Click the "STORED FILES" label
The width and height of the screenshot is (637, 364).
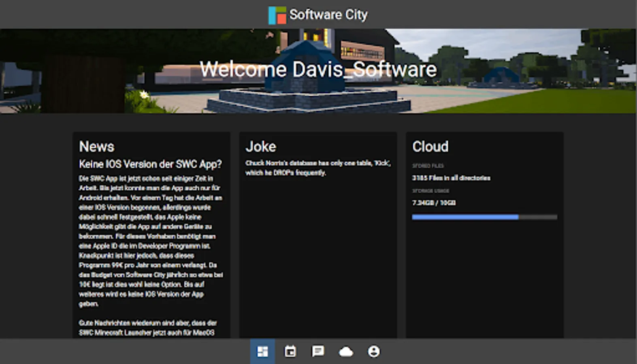coord(428,166)
